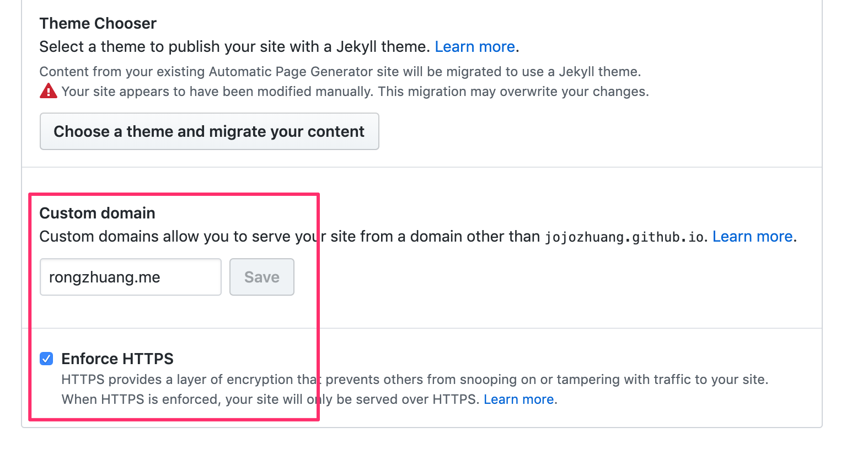Click the manual modification warning message
Image resolution: width=868 pixels, height=459 pixels.
[x=355, y=91]
